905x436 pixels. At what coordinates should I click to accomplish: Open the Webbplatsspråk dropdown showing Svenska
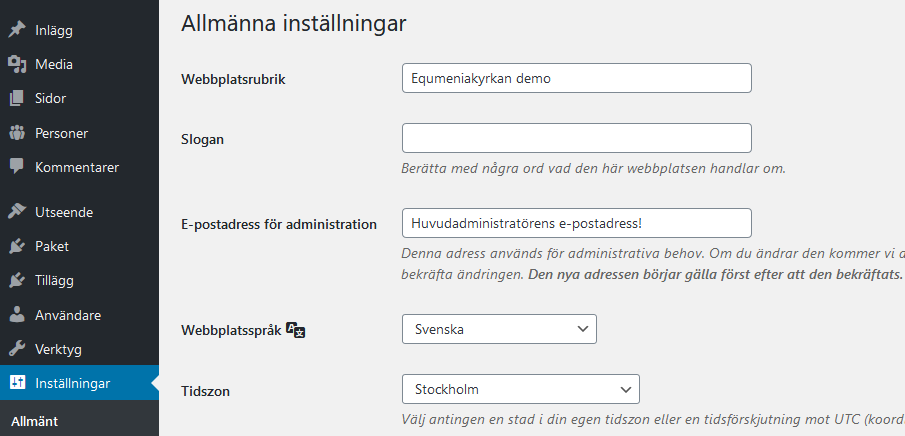(499, 329)
